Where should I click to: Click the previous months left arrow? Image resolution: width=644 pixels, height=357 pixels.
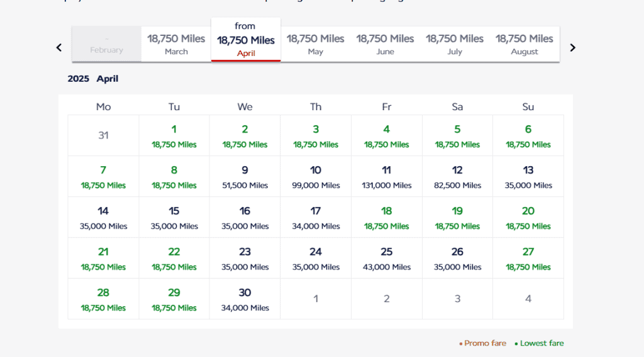(59, 47)
